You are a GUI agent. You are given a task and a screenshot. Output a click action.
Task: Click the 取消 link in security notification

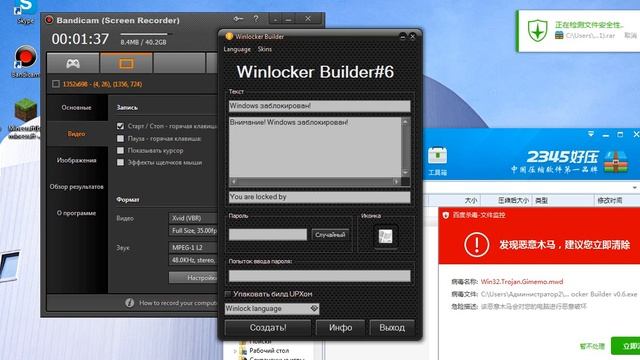[x=630, y=36]
